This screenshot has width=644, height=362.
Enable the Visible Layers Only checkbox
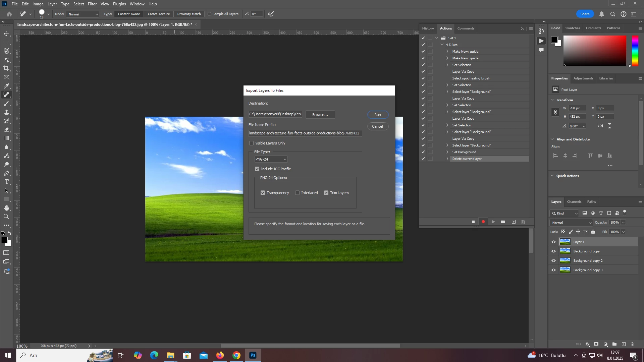click(x=252, y=143)
